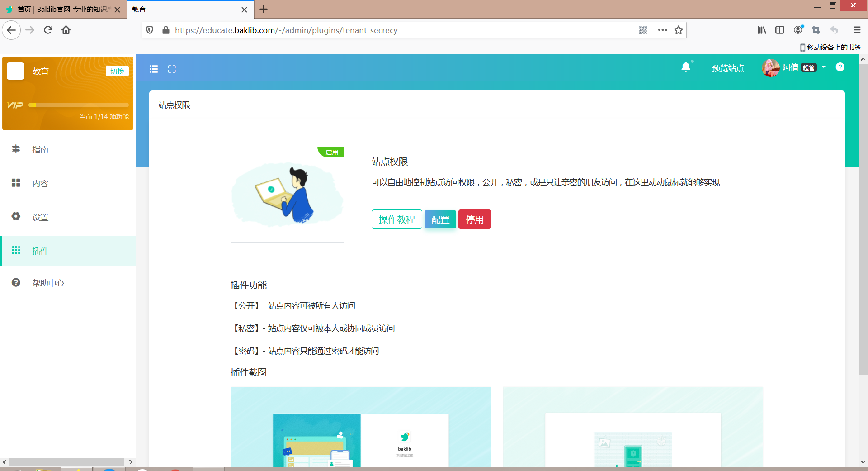Viewport: 868px width, 471px height.
Task: Open the Firefox library icon
Action: click(x=762, y=30)
